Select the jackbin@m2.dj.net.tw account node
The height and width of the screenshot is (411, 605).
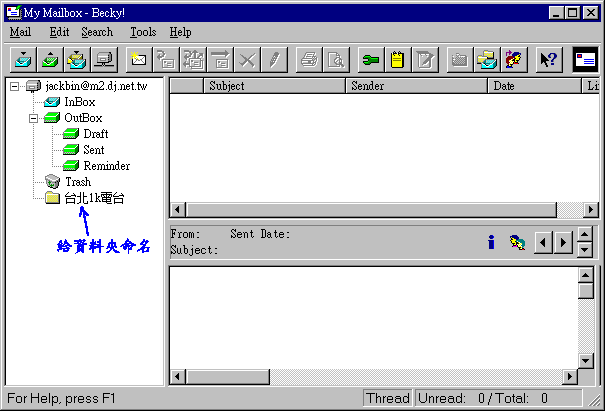click(96, 86)
